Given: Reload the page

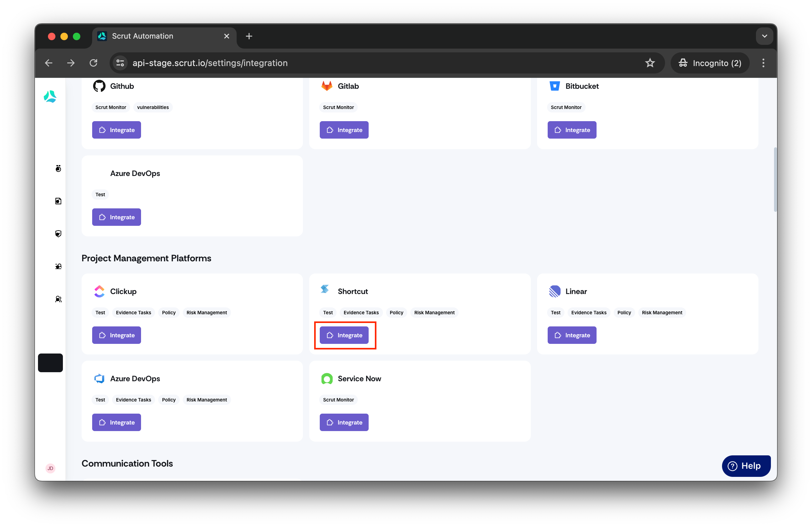Looking at the screenshot, I should point(93,63).
